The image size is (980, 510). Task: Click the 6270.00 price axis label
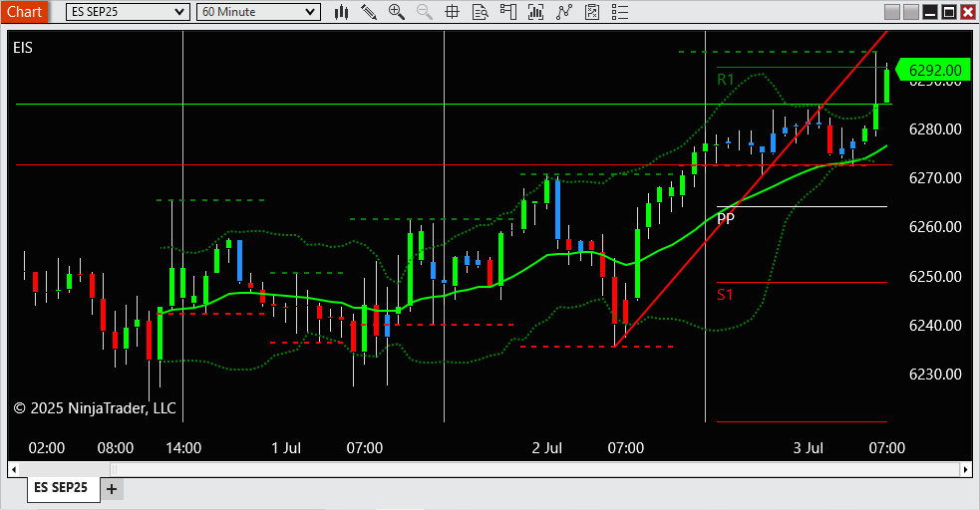coord(935,178)
